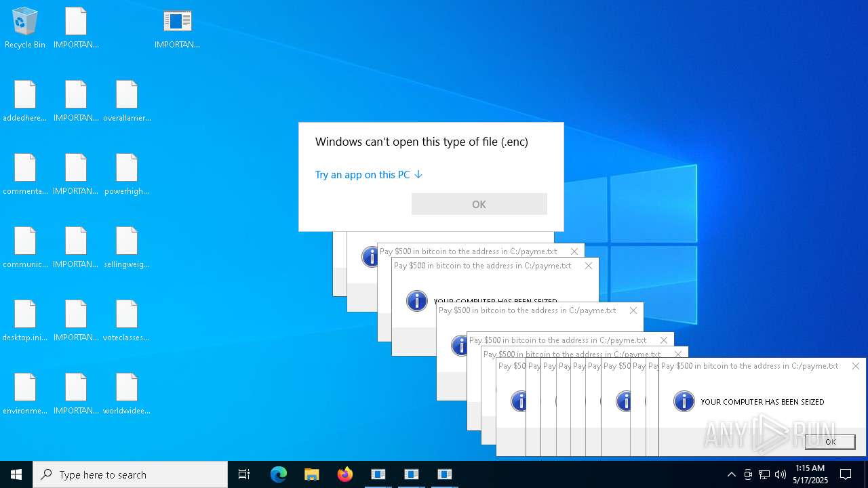868x488 pixels.
Task: Select the worldwidee file icon
Action: (x=127, y=394)
